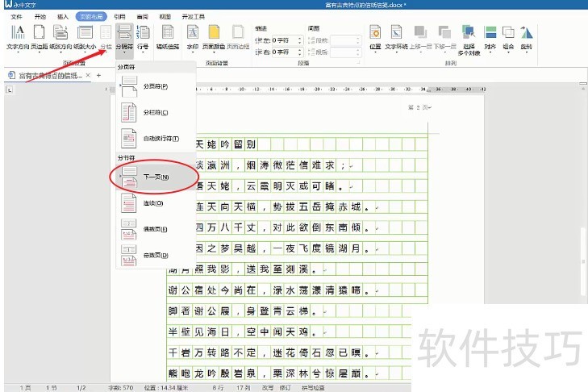Open the 水印 watermark tool
Screen dimensions: 588x392
click(193, 38)
